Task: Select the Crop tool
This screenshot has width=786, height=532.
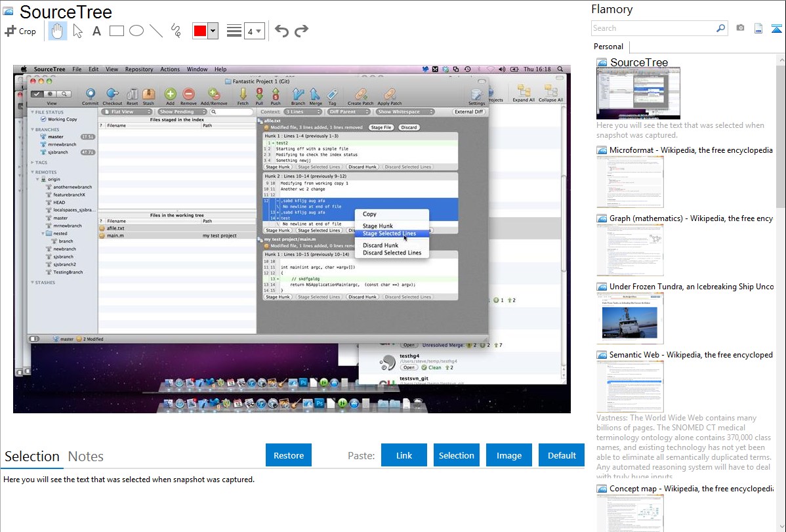Action: pyautogui.click(x=20, y=31)
